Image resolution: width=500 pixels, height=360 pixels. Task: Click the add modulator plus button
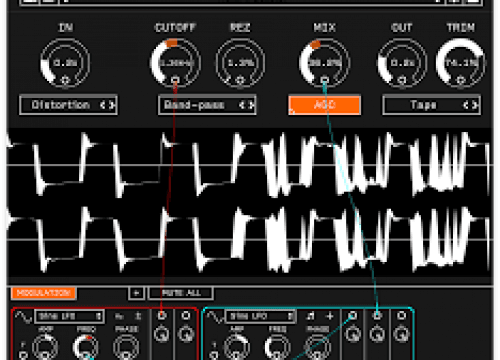click(x=136, y=293)
